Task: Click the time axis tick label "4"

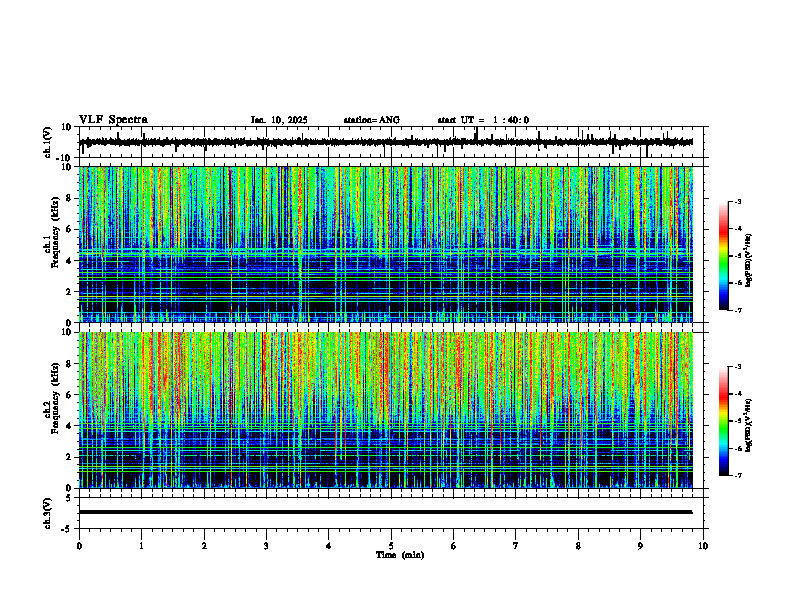Action: click(x=329, y=546)
